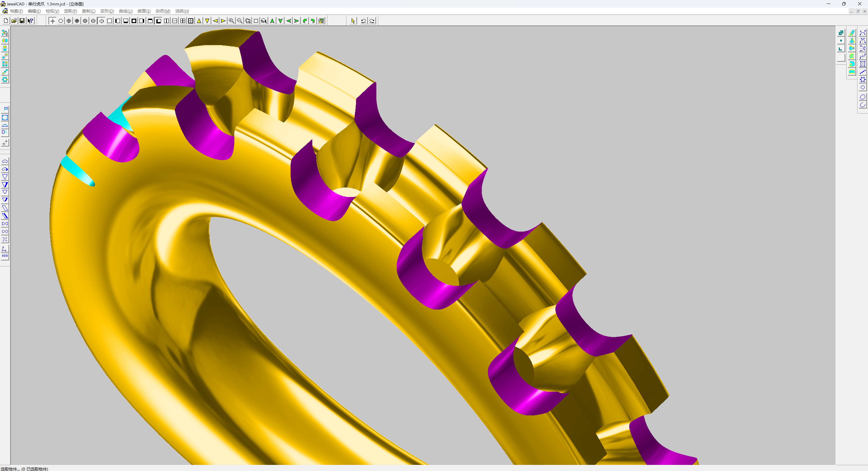Click the pick-object cursor tool in left toolbar

(5, 33)
